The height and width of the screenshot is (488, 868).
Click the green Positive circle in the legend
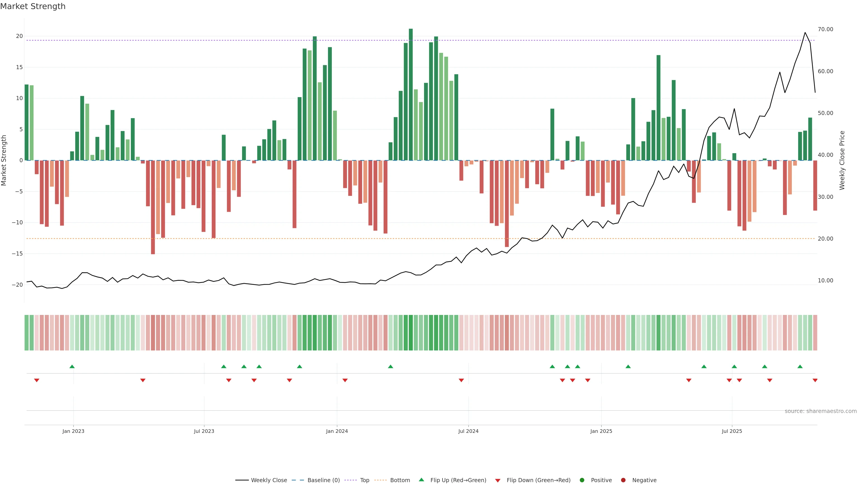click(x=582, y=480)
